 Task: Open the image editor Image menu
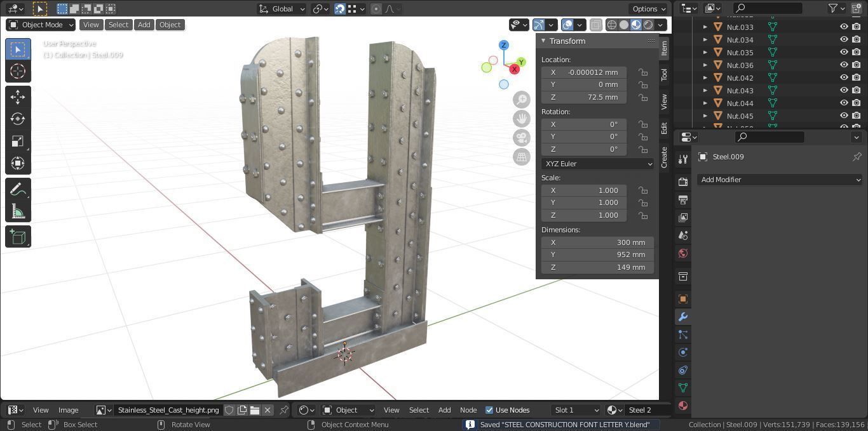tap(69, 410)
